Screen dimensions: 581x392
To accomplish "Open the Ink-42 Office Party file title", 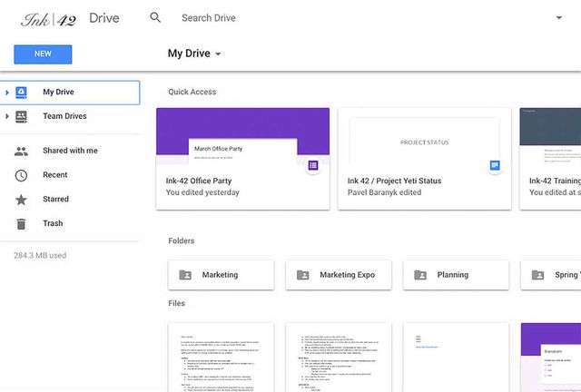I will click(x=199, y=181).
